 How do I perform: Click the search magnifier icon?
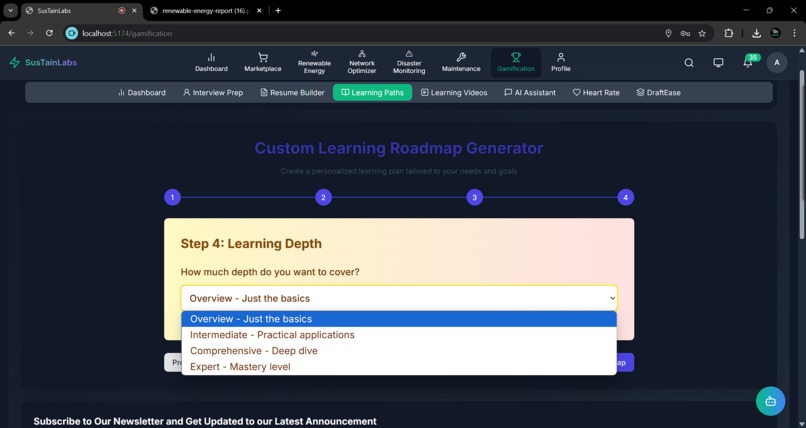point(689,63)
